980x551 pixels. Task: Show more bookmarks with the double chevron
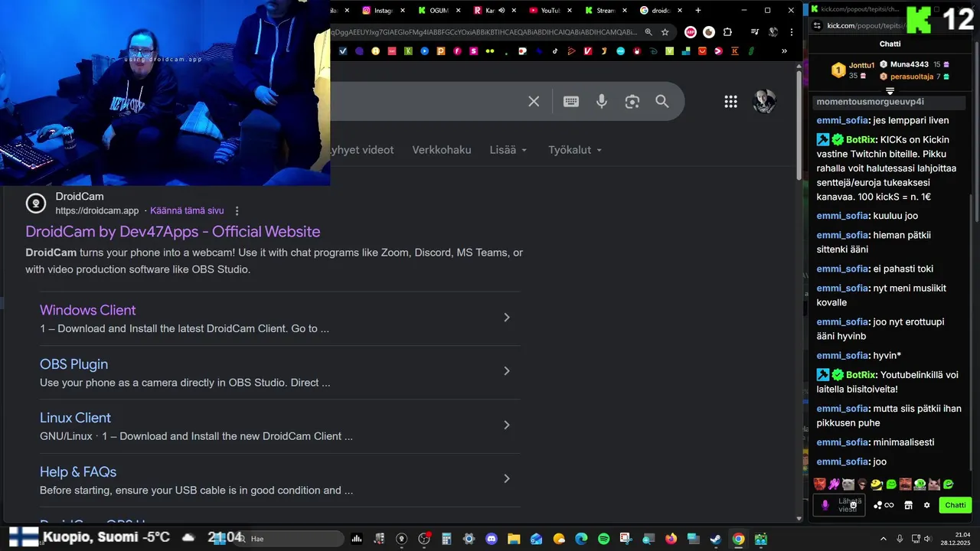[784, 51]
